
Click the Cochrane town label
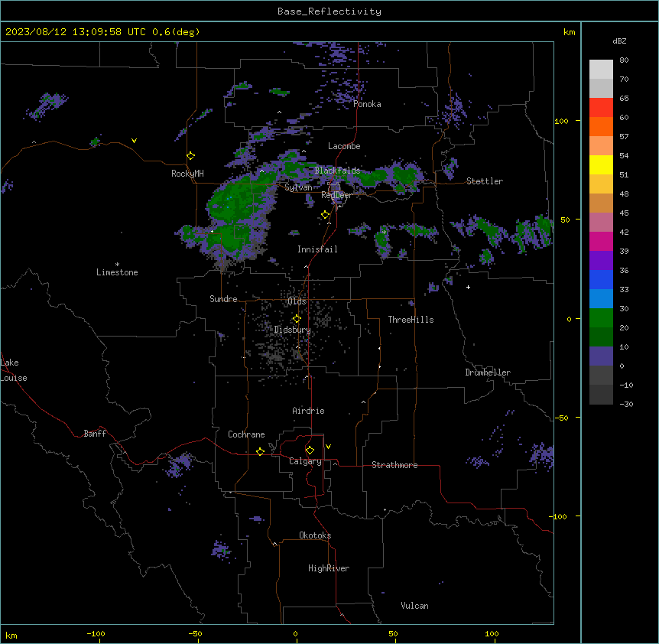246,434
